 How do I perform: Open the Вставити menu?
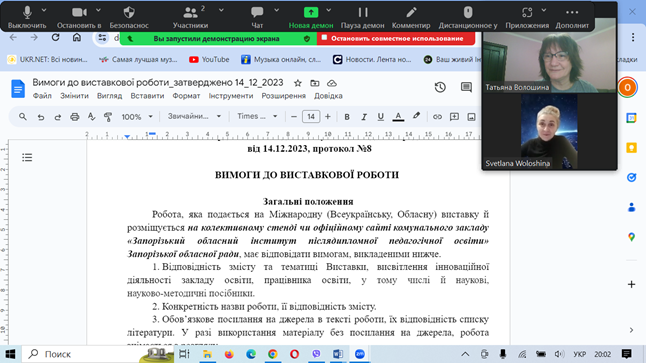tap(147, 96)
